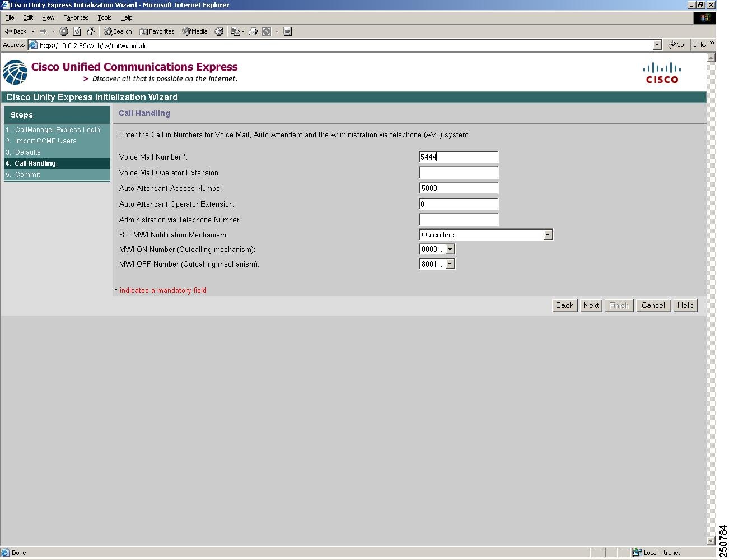Viewport: 729px width, 560px height.
Task: Click the Cancel button
Action: [653, 305]
